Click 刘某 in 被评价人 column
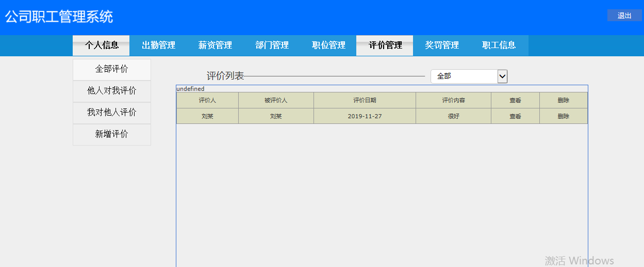The height and width of the screenshot is (267, 644). pos(276,116)
